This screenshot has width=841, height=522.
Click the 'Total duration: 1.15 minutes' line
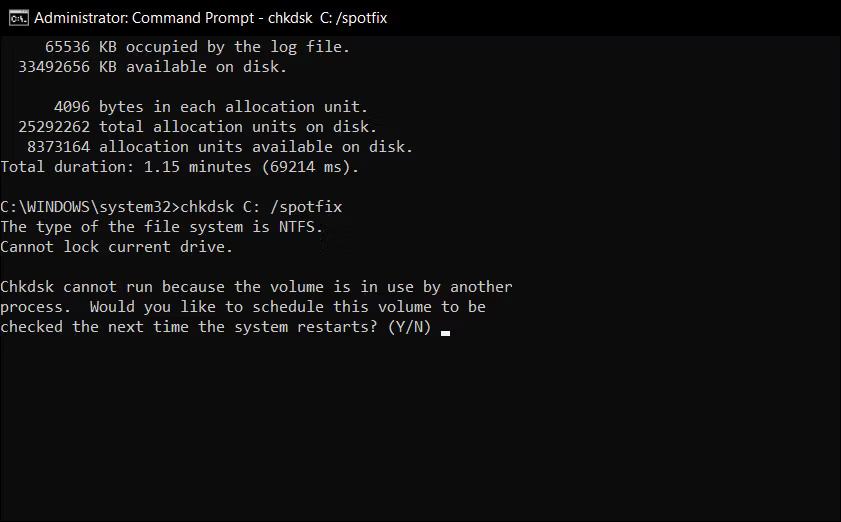(x=180, y=167)
